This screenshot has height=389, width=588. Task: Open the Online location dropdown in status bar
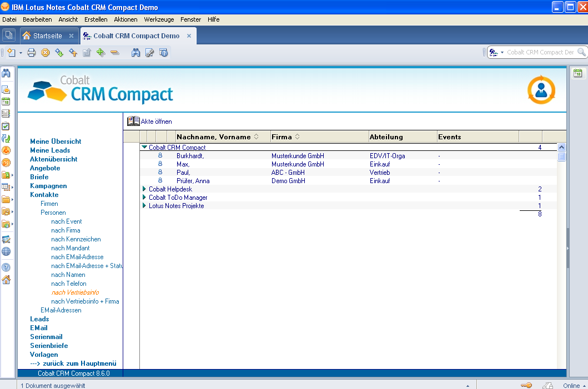pos(575,386)
